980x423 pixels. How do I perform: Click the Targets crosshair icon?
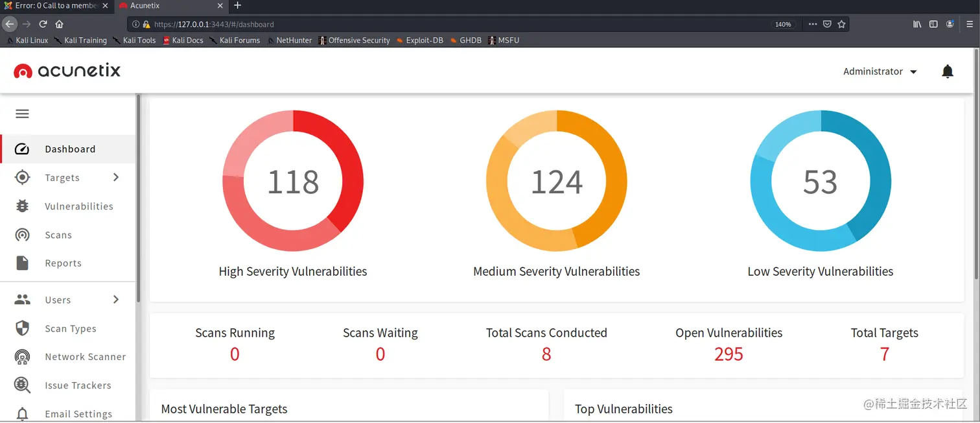coord(22,178)
